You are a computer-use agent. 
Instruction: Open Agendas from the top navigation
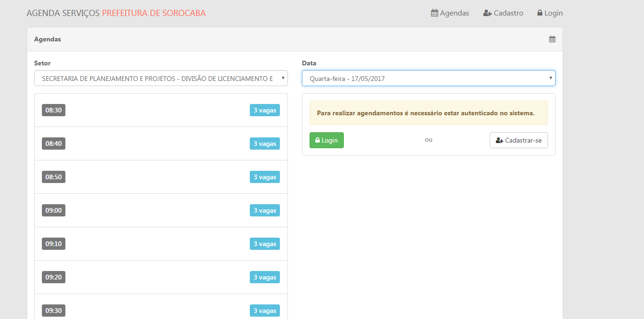pyautogui.click(x=450, y=13)
